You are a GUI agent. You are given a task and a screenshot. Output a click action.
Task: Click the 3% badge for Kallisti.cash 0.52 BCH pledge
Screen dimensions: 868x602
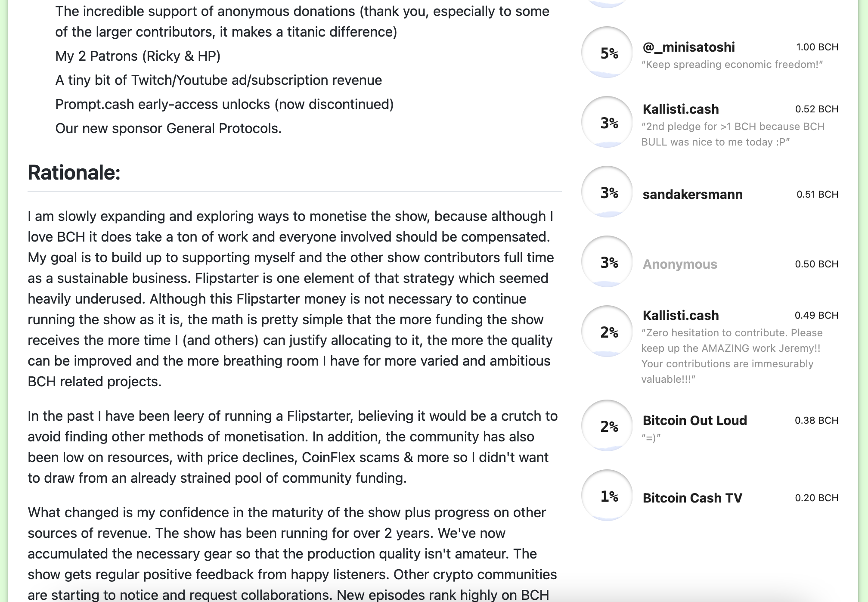point(607,122)
